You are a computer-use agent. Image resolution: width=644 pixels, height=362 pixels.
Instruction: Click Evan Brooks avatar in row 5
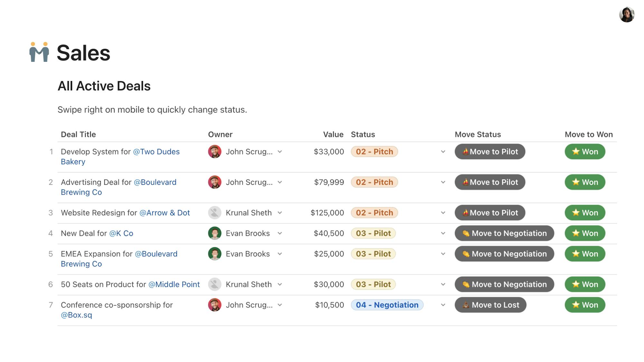click(x=214, y=254)
